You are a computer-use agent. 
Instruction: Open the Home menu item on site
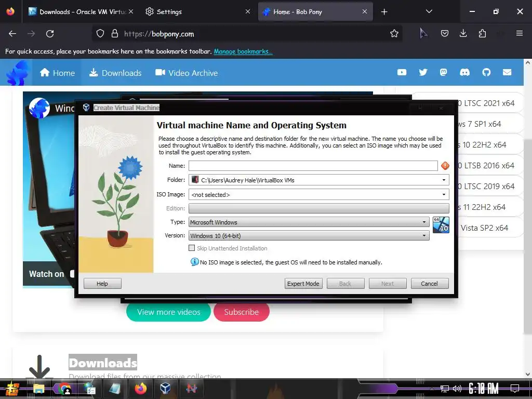click(57, 73)
